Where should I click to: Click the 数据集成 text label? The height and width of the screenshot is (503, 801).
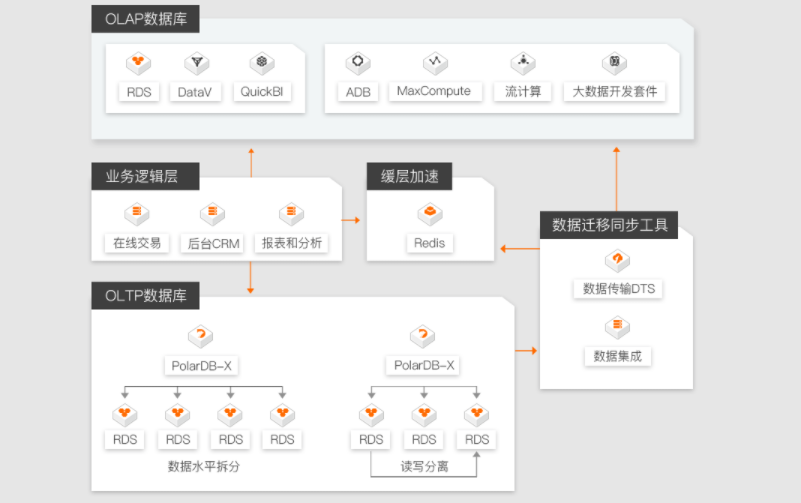[618, 356]
